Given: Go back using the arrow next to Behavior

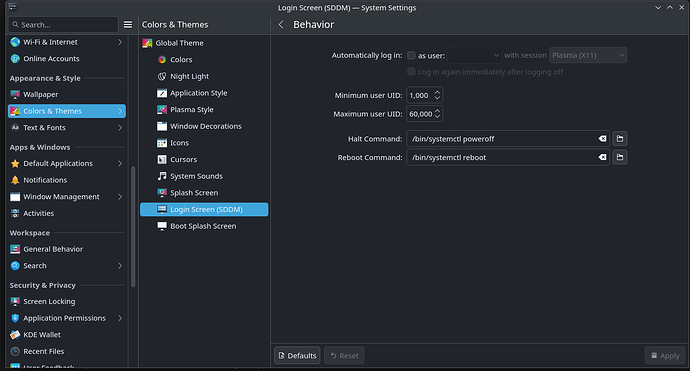Looking at the screenshot, I should (x=281, y=25).
